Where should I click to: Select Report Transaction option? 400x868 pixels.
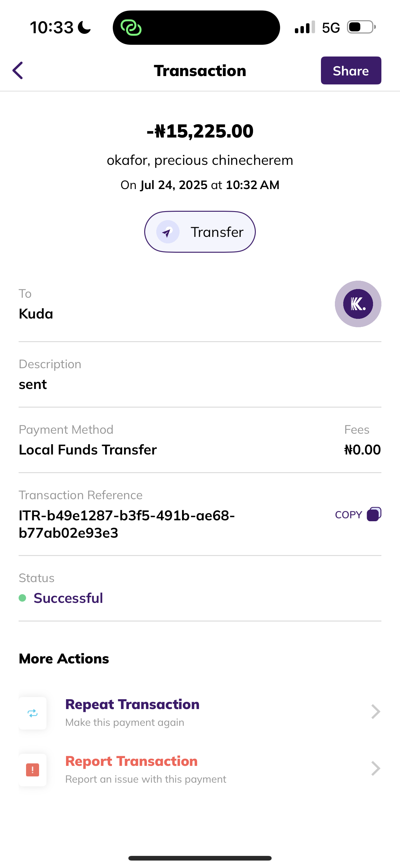(131, 761)
